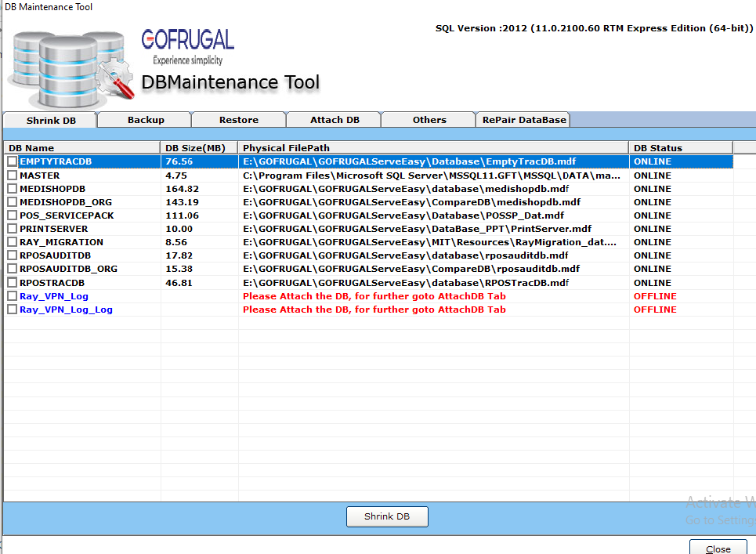The image size is (756, 554).
Task: Select the MEDISHOPDB name cell
Action: (52, 189)
